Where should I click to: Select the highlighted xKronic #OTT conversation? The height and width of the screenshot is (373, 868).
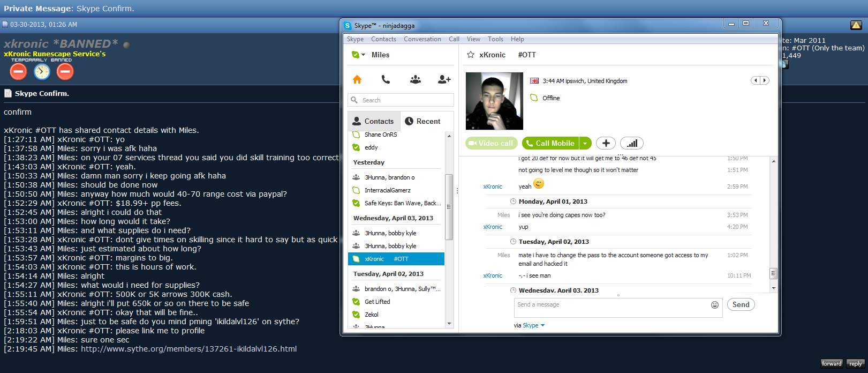tap(396, 259)
